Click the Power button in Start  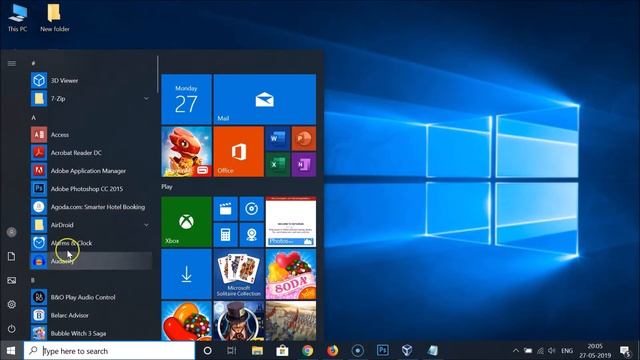12,329
